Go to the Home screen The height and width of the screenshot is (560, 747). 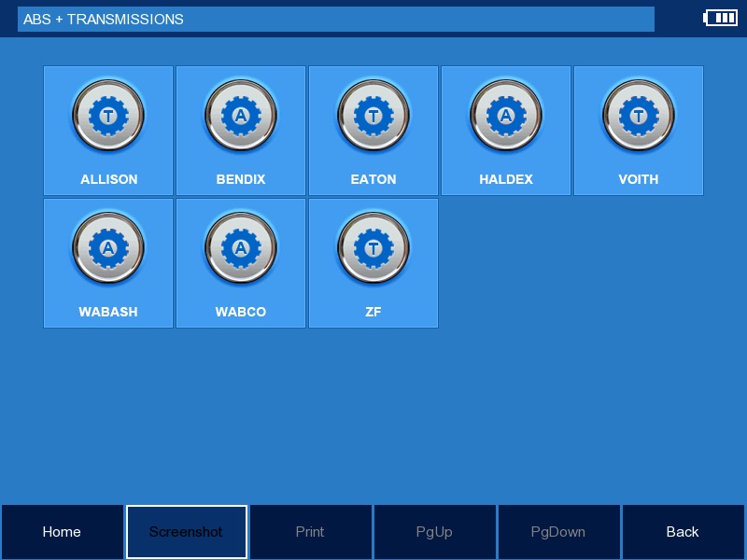click(x=62, y=531)
